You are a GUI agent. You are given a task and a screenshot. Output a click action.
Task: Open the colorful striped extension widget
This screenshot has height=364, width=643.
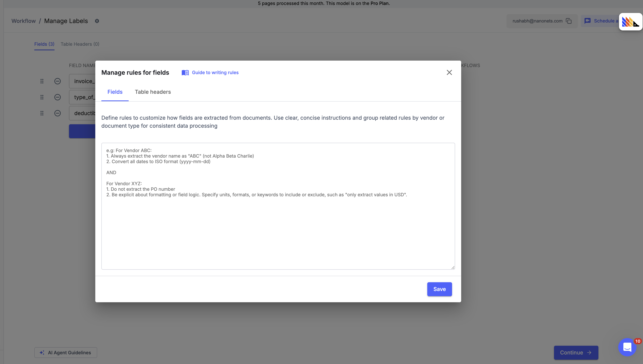[630, 22]
